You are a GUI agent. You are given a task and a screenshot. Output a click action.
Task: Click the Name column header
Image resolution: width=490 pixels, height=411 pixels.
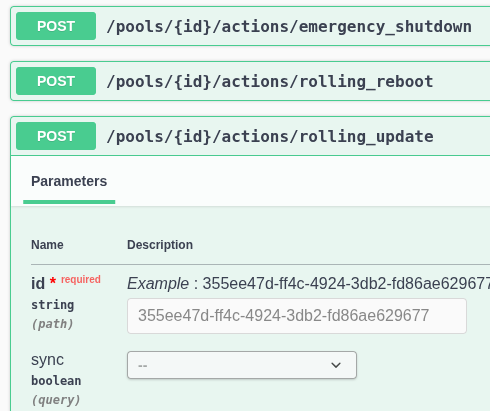[47, 245]
